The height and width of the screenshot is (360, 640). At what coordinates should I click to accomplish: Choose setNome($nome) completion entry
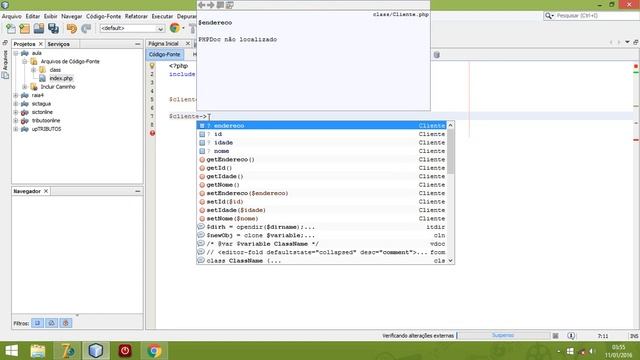pyautogui.click(x=322, y=219)
